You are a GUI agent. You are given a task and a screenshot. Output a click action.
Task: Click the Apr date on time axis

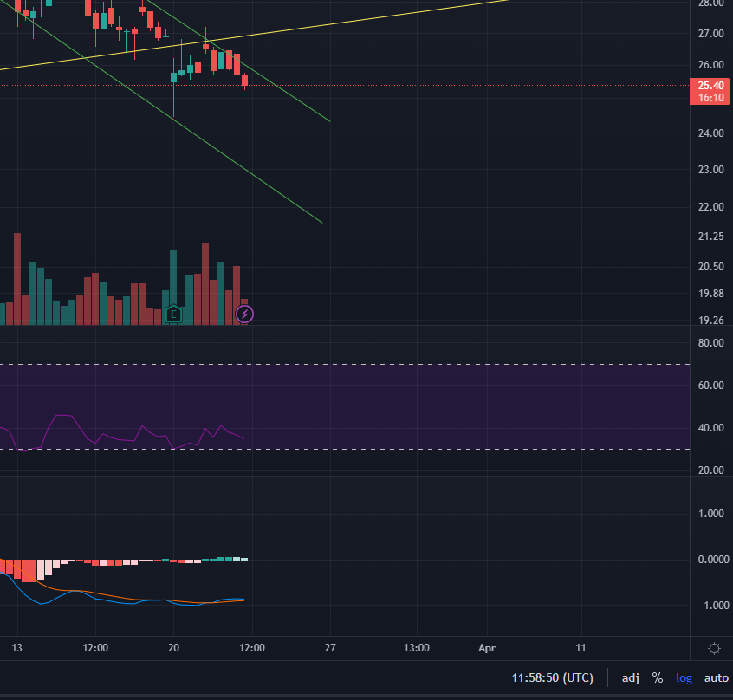tap(486, 647)
